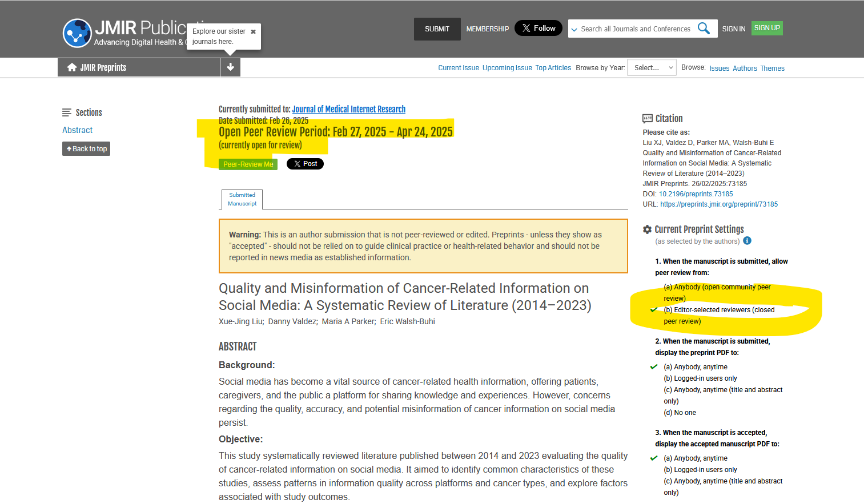Click author name Danny Valdez
The width and height of the screenshot is (864, 504).
(x=292, y=321)
